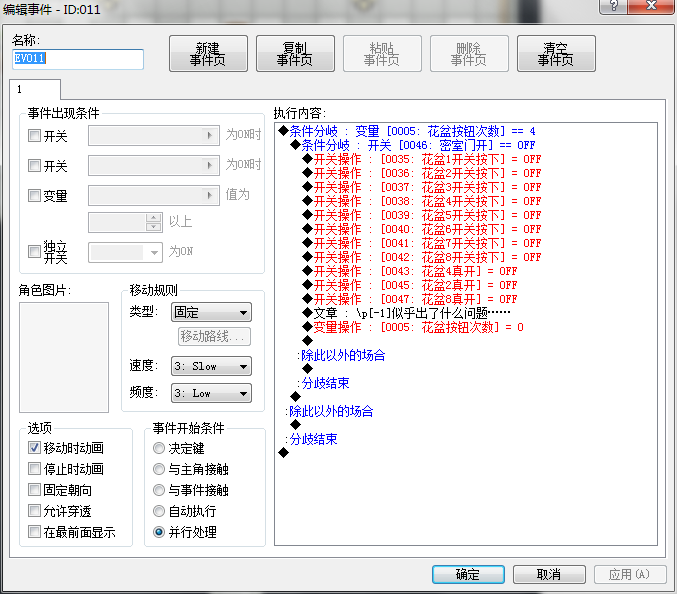Open the 频度 dropdown showing 3: Low

point(212,393)
